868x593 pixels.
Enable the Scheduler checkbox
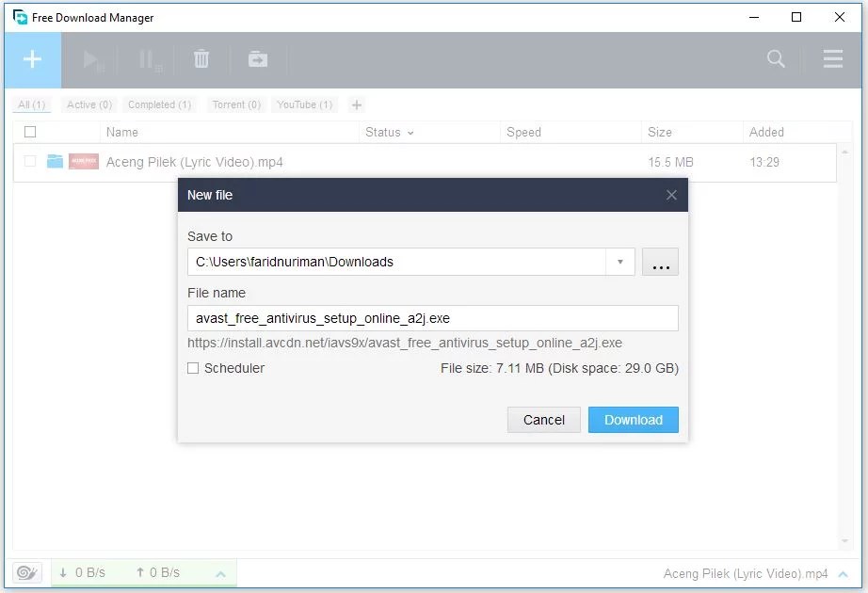tap(193, 368)
